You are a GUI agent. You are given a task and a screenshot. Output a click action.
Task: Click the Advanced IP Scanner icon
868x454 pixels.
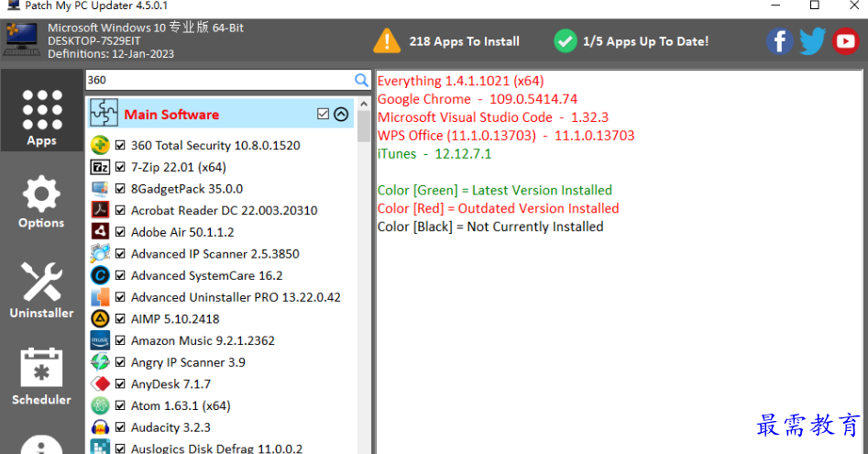coord(100,253)
